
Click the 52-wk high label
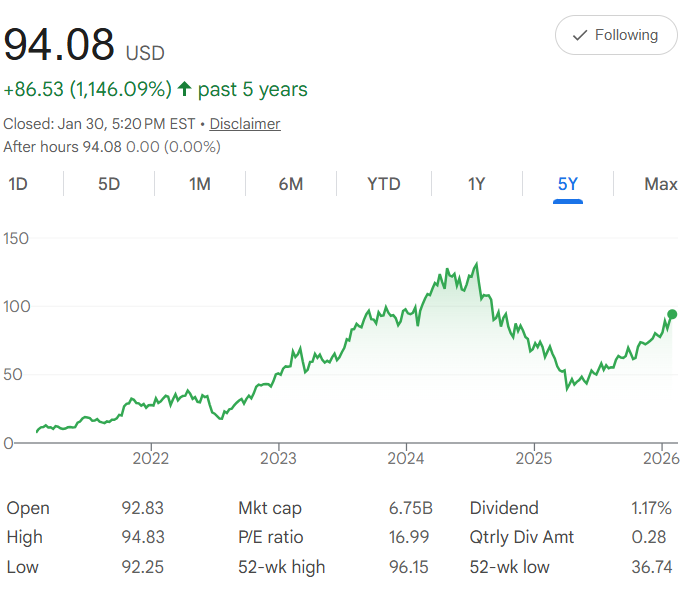click(x=282, y=567)
